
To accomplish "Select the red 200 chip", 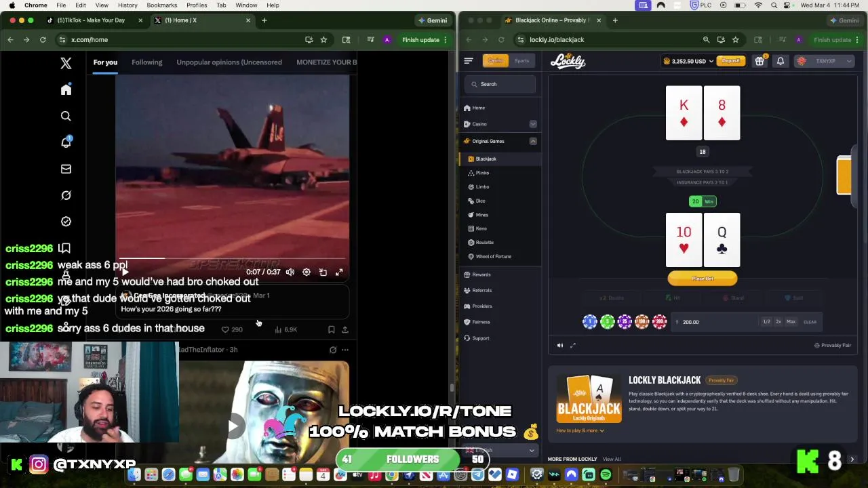I will [x=660, y=322].
